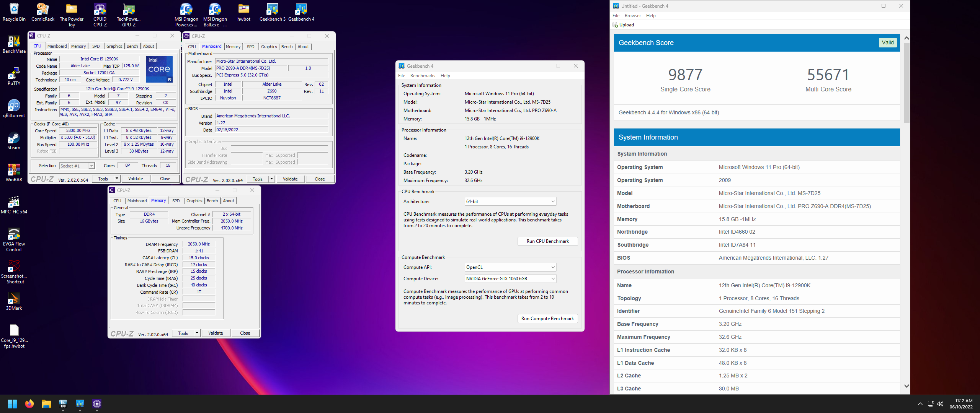This screenshot has width=980, height=413.
Task: Open BenchMate desktop icon
Action: click(x=14, y=44)
